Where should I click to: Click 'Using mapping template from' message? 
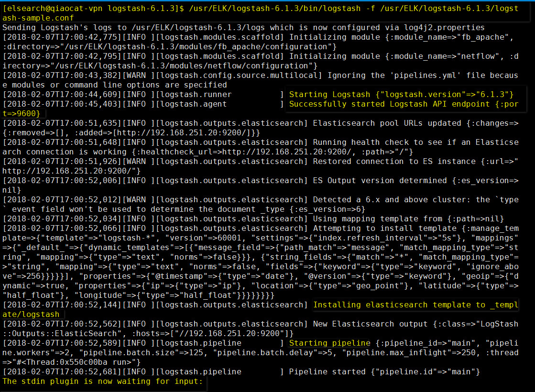tap(377, 218)
